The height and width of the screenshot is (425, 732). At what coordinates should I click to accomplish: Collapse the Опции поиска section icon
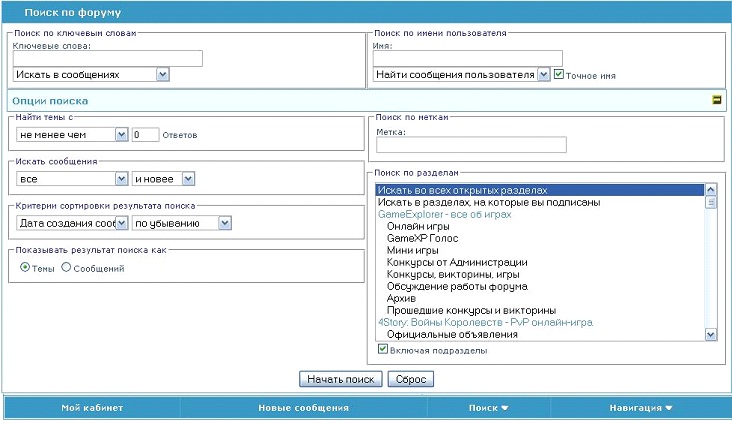pos(716,100)
